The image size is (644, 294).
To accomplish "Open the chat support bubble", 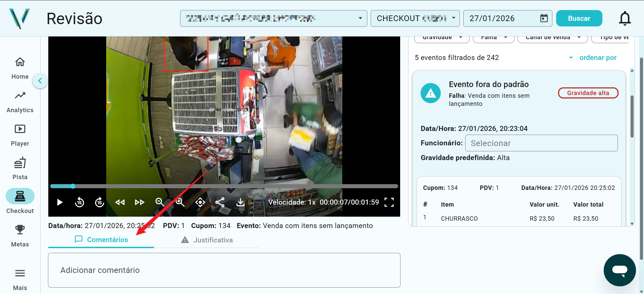I will tap(620, 270).
